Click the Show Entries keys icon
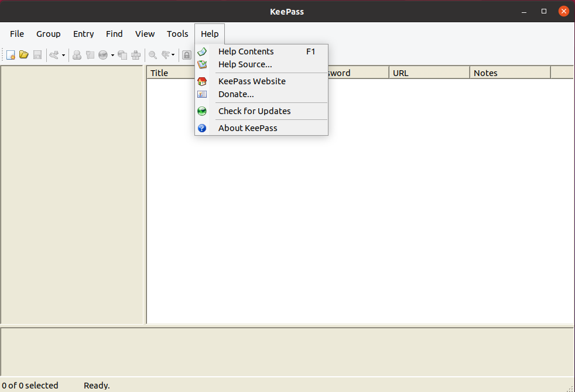This screenshot has height=392, width=575. (166, 55)
